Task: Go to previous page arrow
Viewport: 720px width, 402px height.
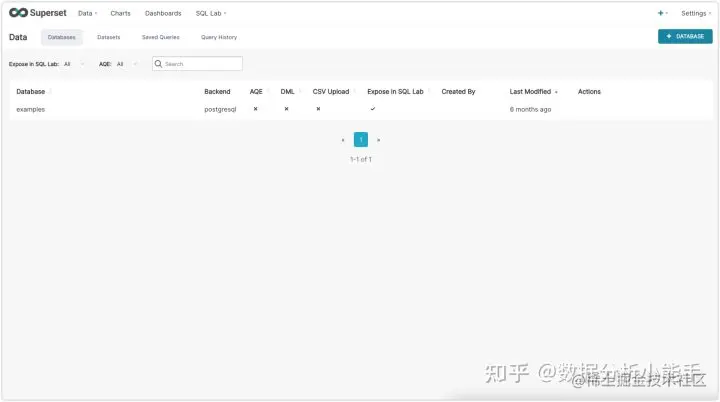Action: coord(343,140)
